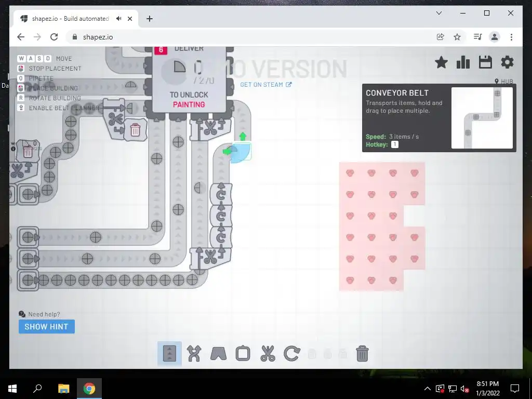532x399 pixels.
Task: Open a new browser tab
Action: 150,19
